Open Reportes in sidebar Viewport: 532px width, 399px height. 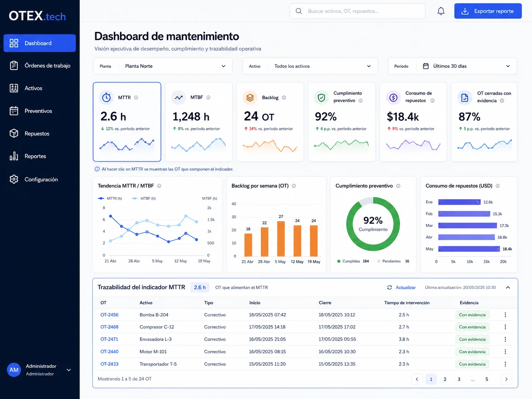point(40,156)
